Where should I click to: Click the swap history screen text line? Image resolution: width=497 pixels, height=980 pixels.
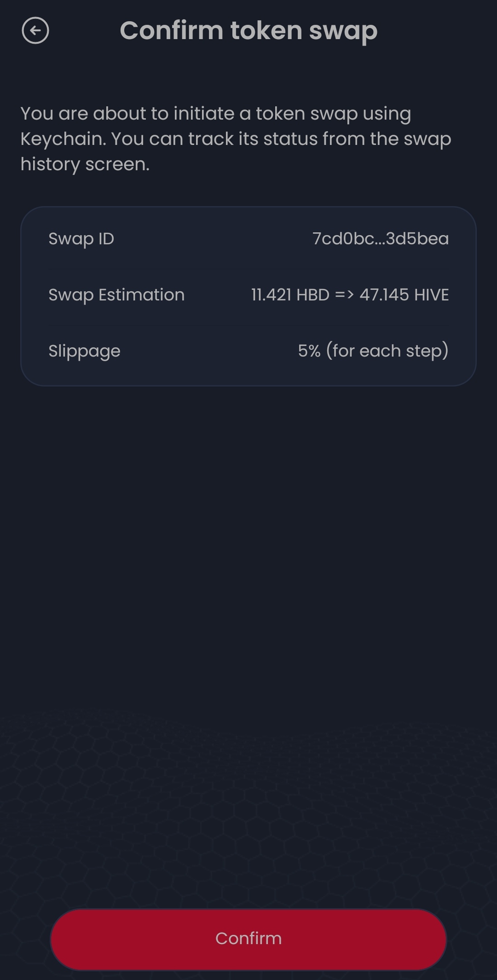[85, 164]
